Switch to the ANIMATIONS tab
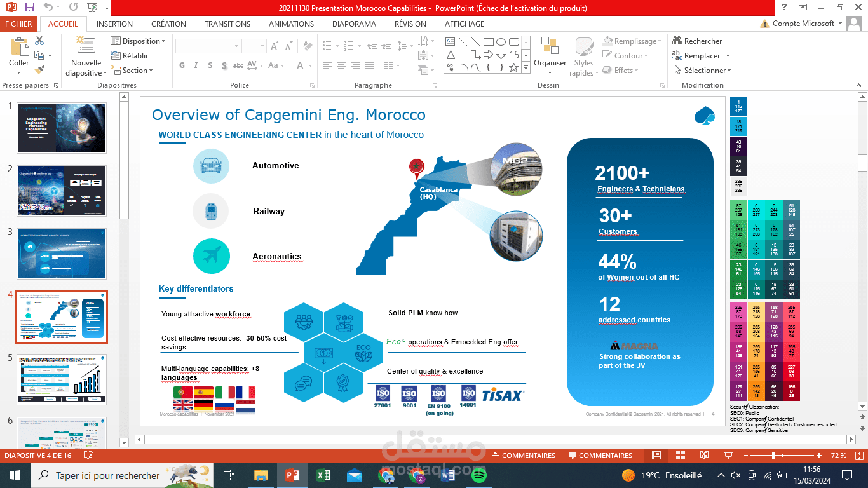Image resolution: width=868 pixels, height=488 pixels. 291,24
